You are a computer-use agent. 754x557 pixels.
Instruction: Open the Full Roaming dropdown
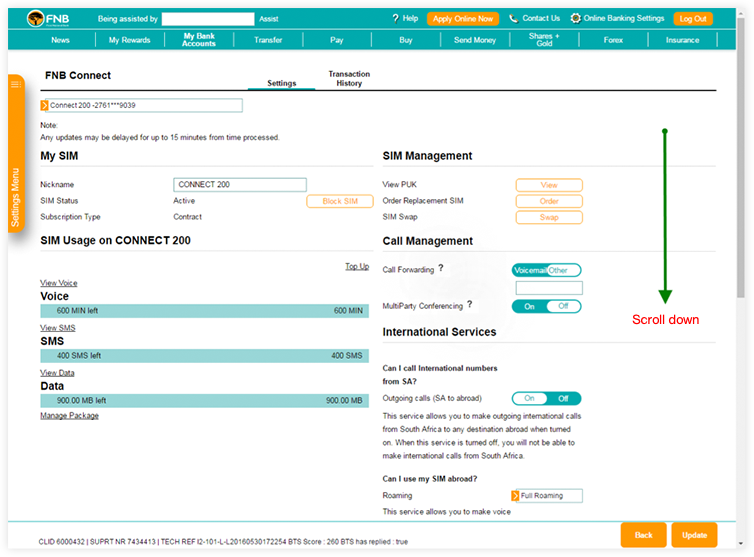[x=546, y=495]
